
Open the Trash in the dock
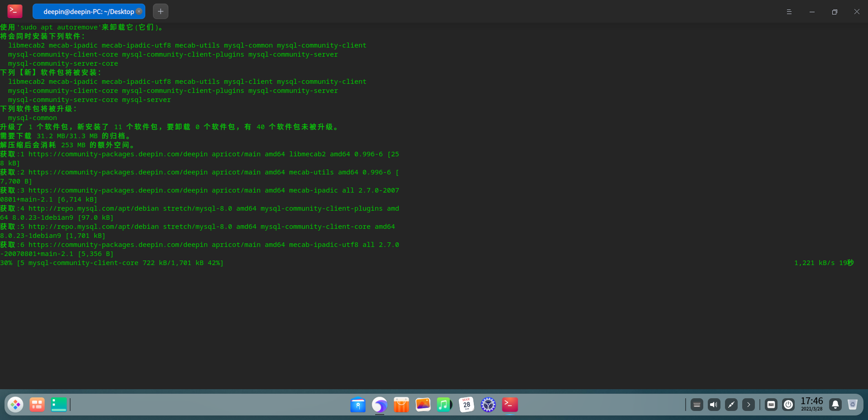click(x=853, y=405)
